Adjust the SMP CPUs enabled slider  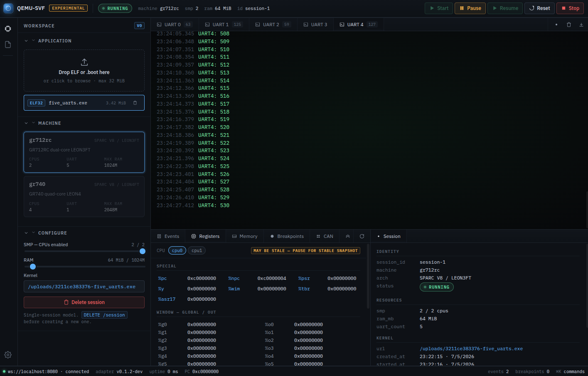143,251
